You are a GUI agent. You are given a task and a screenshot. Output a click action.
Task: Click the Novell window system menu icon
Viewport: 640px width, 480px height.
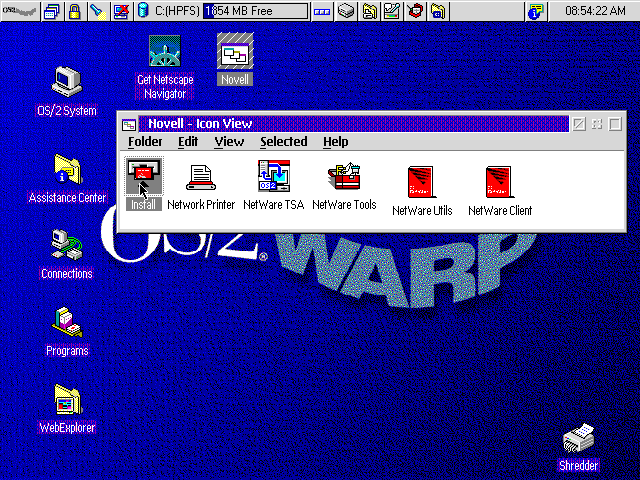pyautogui.click(x=129, y=124)
